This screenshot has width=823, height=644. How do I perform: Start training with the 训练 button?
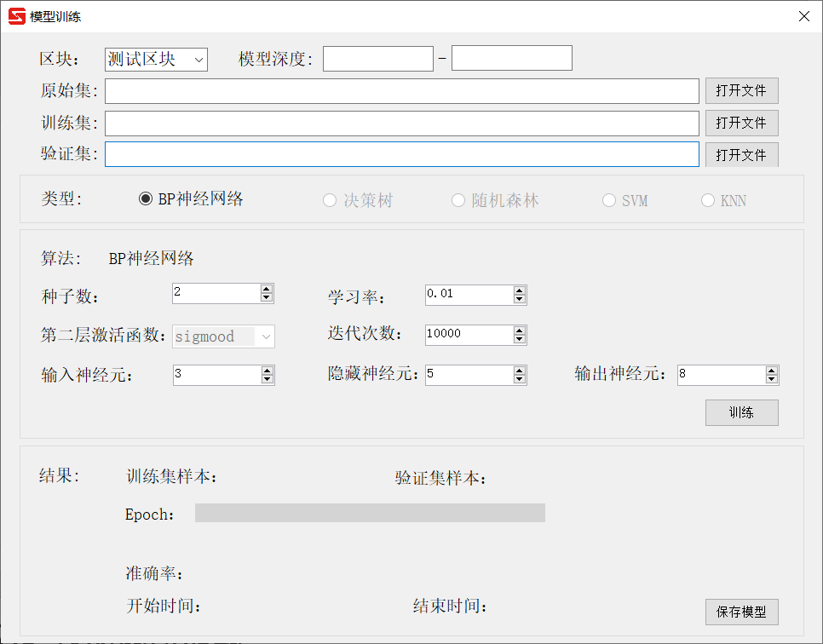(742, 412)
